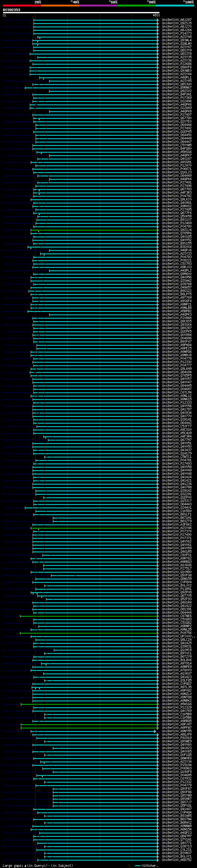Select label UniRef100_Q9ZSV2
Image resolution: width=197 pixels, height=868 pixels.
(177, 91)
